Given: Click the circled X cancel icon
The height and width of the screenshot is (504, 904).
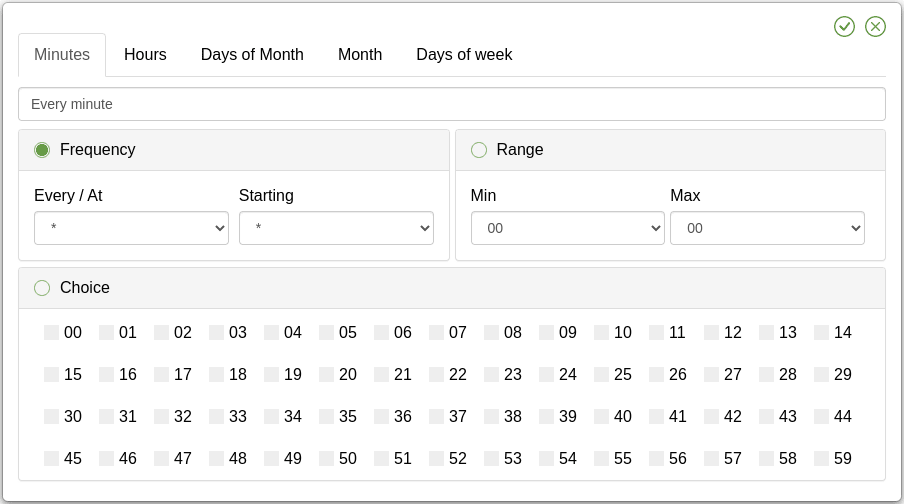Looking at the screenshot, I should 875,26.
